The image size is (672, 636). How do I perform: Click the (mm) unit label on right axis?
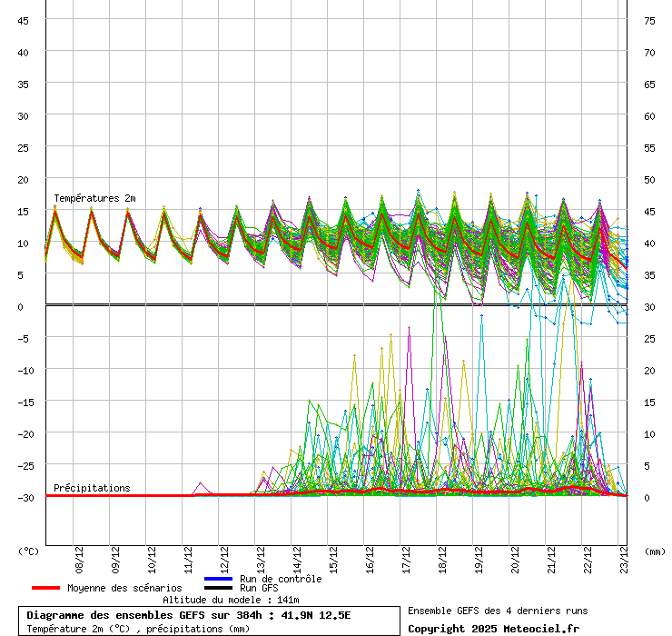click(655, 551)
